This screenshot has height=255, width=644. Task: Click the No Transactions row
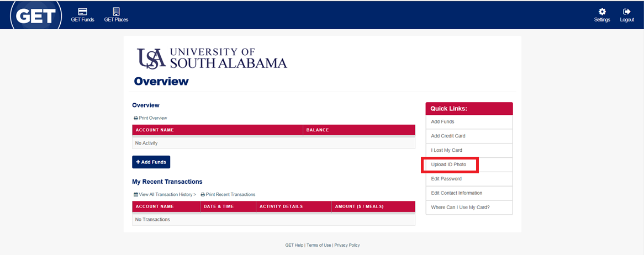pos(273,220)
